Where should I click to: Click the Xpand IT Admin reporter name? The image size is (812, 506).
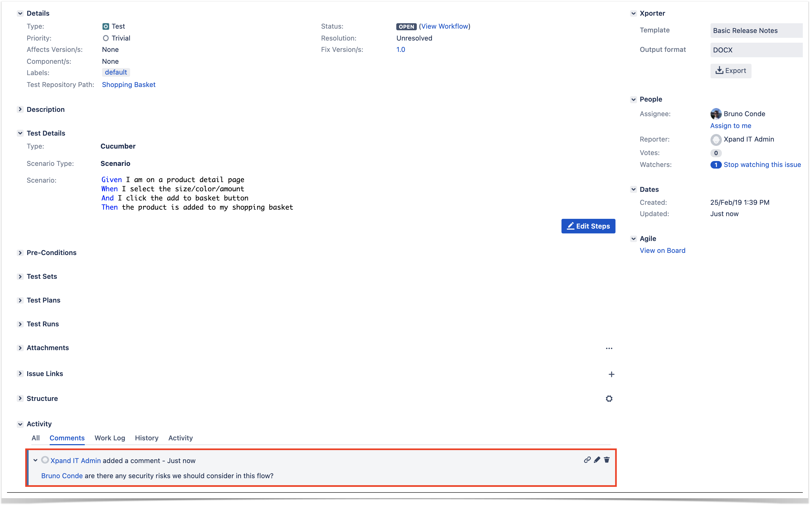749,139
